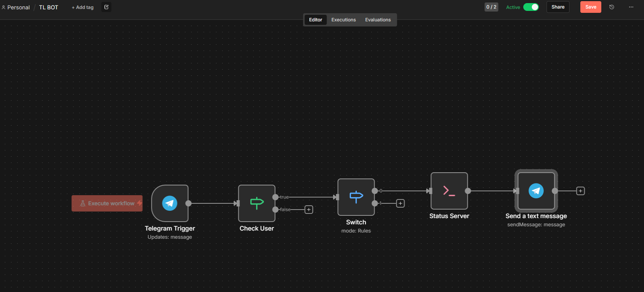Select the Status Server command node

click(x=449, y=191)
